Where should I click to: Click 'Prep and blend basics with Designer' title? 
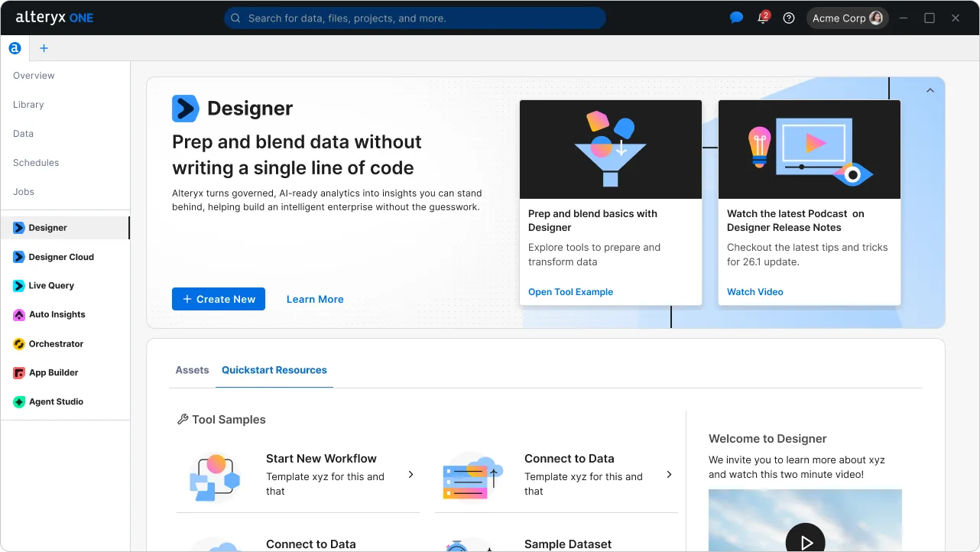pyautogui.click(x=593, y=220)
